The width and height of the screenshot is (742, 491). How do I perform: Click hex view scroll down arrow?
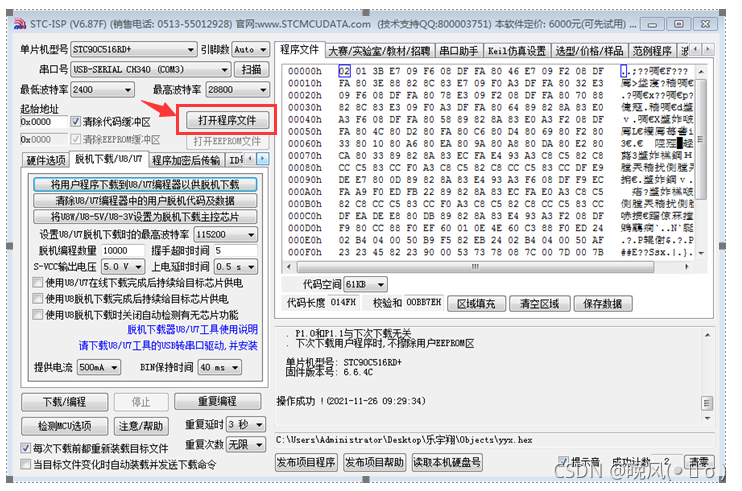tap(701, 253)
